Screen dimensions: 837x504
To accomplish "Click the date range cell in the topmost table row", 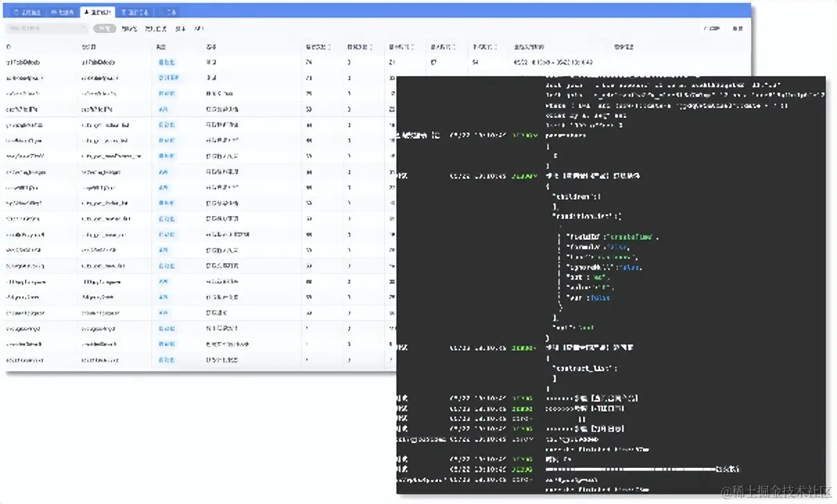I will pos(552,62).
